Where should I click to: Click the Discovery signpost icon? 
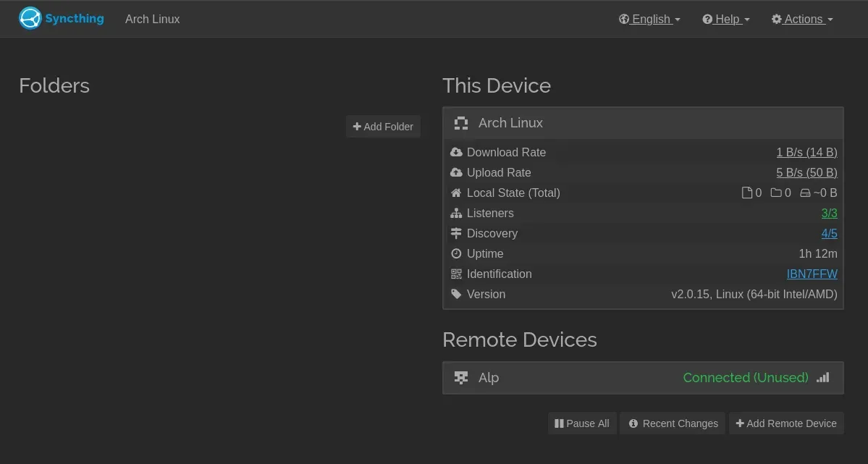[456, 233]
